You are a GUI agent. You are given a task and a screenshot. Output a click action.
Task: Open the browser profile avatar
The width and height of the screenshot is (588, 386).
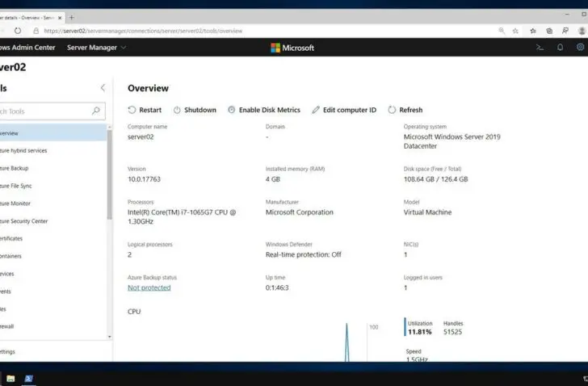click(582, 31)
